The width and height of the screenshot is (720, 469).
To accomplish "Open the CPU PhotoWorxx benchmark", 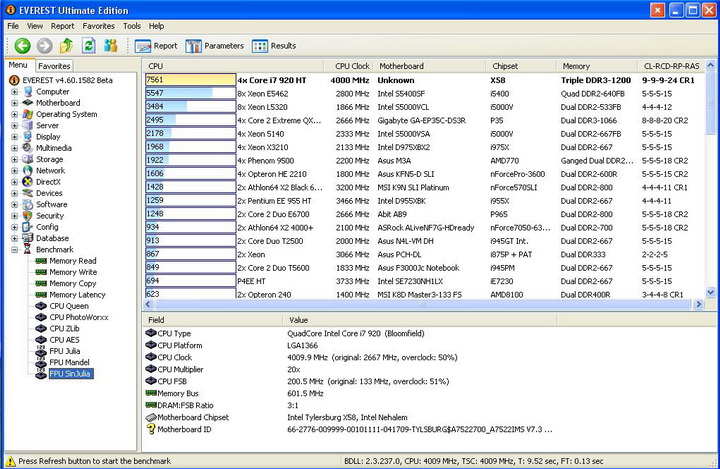I will (79, 317).
